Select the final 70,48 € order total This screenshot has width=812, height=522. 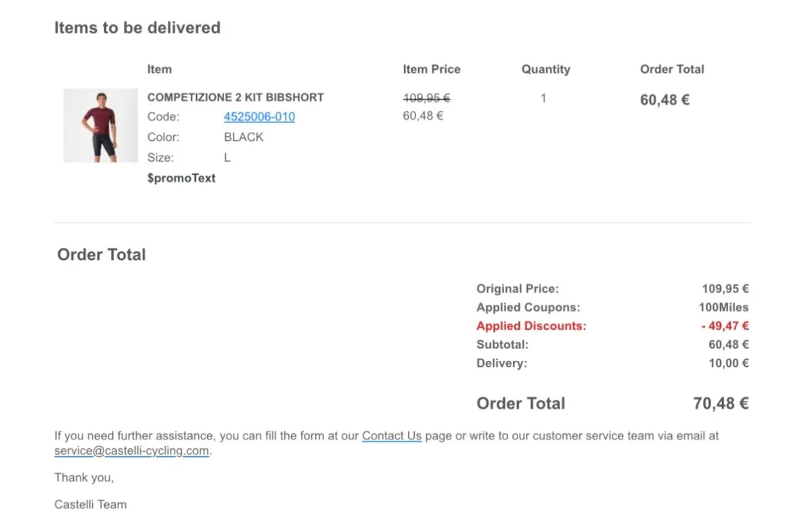[721, 404]
